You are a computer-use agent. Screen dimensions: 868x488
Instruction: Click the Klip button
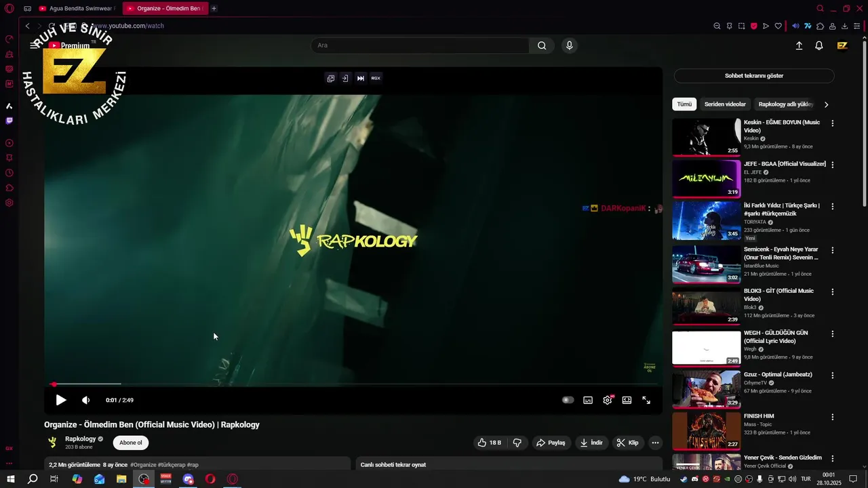click(627, 443)
